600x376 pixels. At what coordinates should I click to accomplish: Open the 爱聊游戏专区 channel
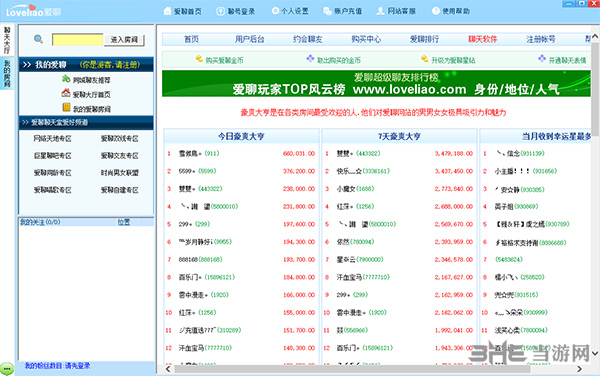coord(119,138)
